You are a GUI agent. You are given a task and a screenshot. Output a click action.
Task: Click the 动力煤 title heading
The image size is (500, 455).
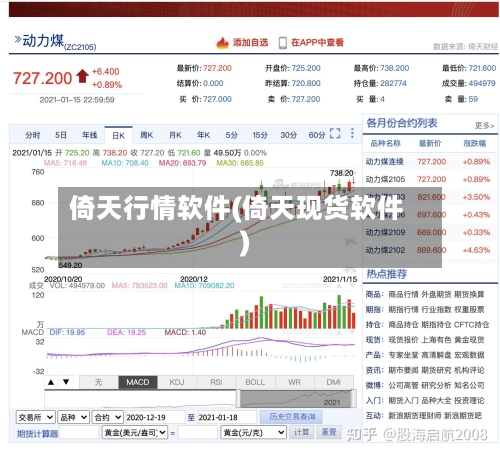[x=43, y=41]
